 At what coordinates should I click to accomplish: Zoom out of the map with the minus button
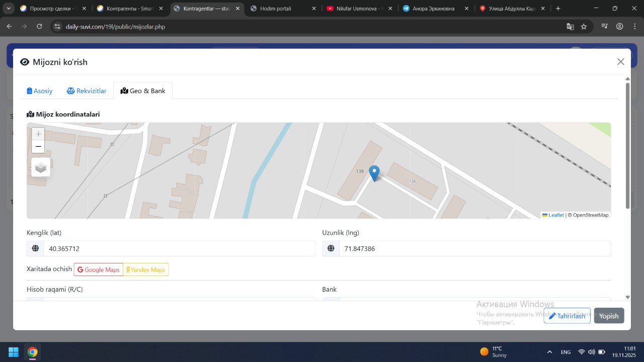coord(38,147)
